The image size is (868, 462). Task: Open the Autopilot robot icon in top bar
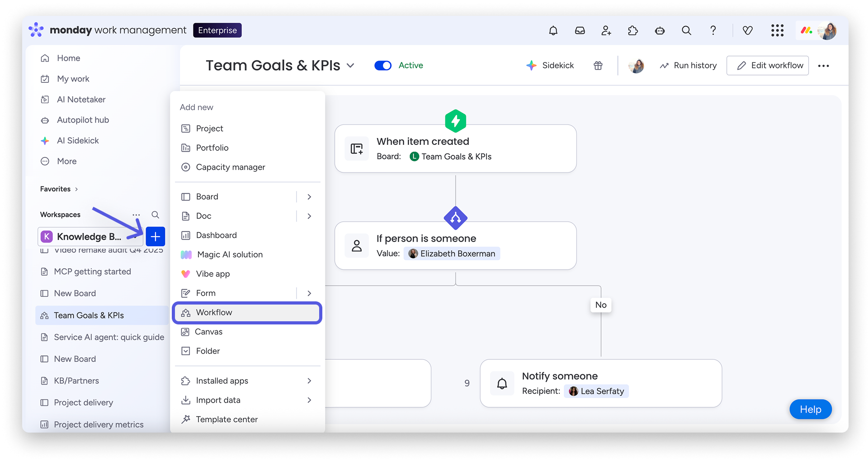point(660,30)
